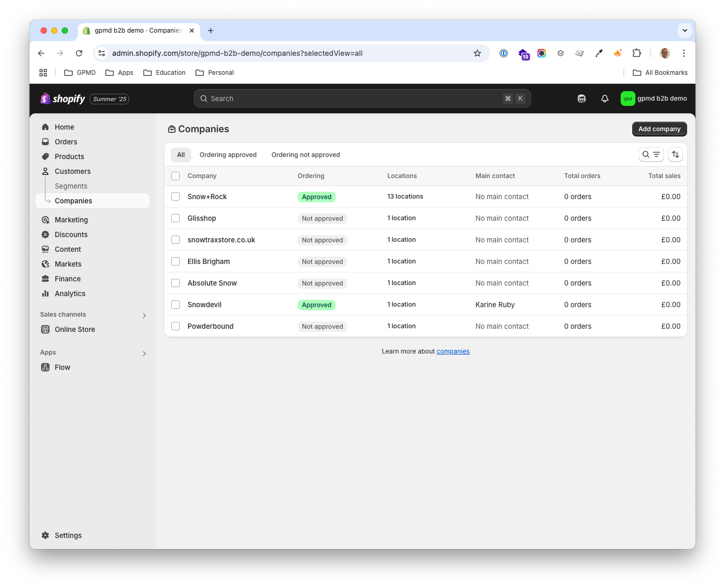Open the Chrome three-dot menu
This screenshot has width=725, height=588.
coord(684,53)
